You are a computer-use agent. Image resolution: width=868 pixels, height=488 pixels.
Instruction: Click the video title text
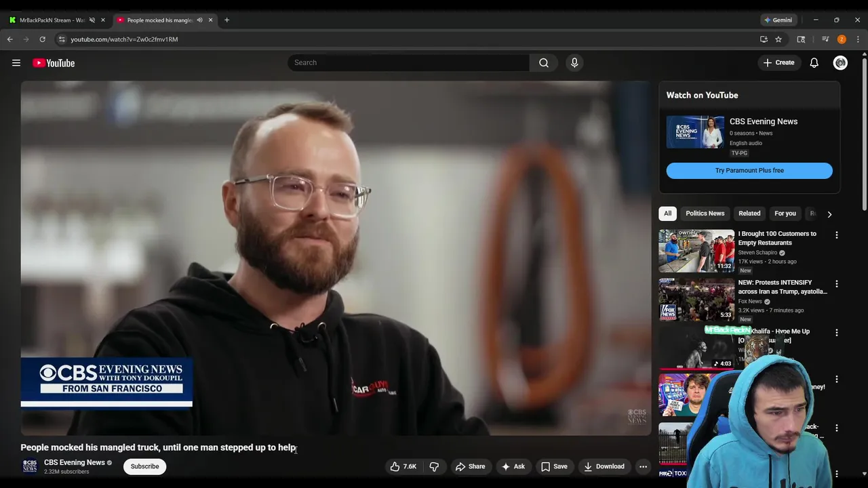158,447
